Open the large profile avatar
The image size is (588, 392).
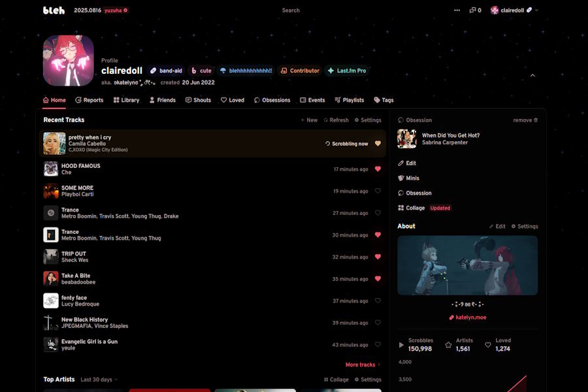tap(68, 61)
